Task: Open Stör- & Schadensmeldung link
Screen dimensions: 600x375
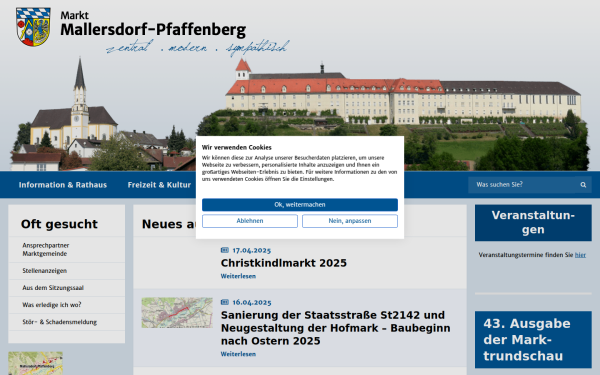Action: point(59,322)
